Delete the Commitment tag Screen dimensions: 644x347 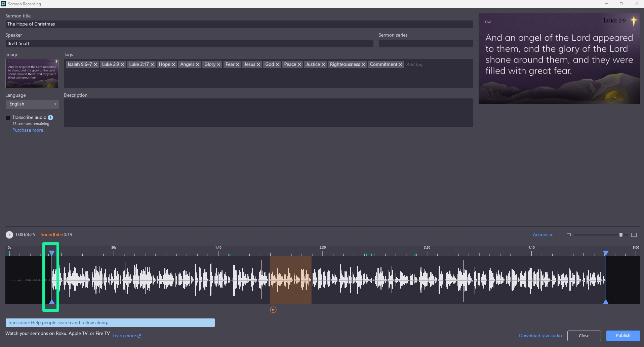click(401, 64)
